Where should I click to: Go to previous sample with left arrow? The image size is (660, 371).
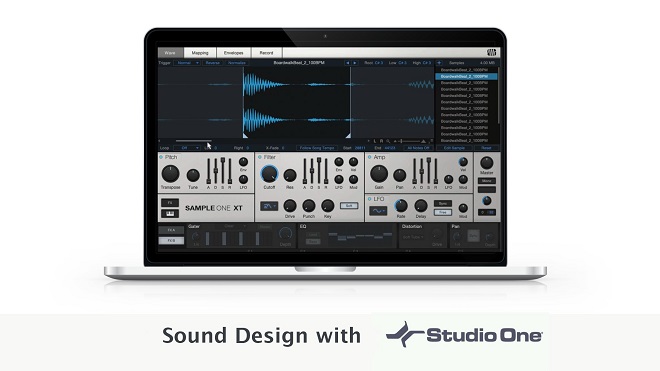point(347,63)
